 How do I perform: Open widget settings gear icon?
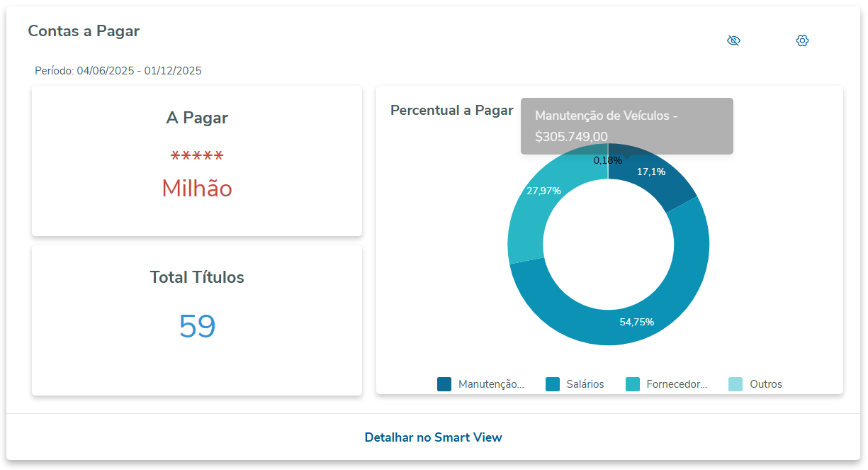tap(802, 40)
